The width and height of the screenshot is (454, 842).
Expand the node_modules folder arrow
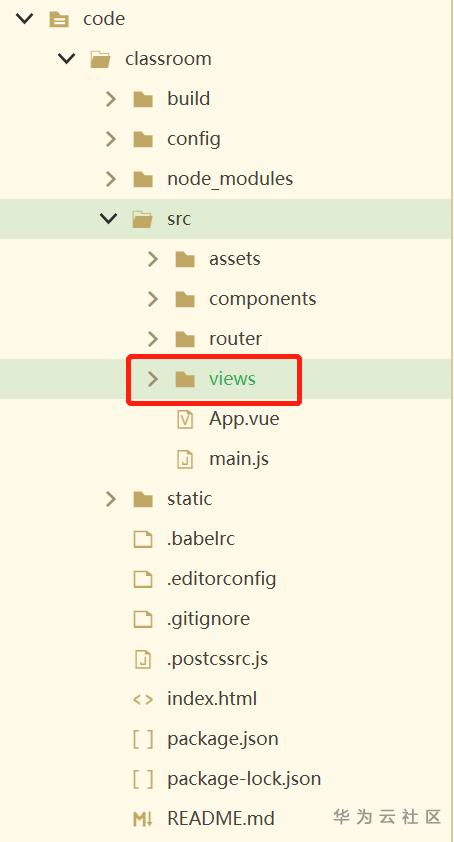coord(111,179)
